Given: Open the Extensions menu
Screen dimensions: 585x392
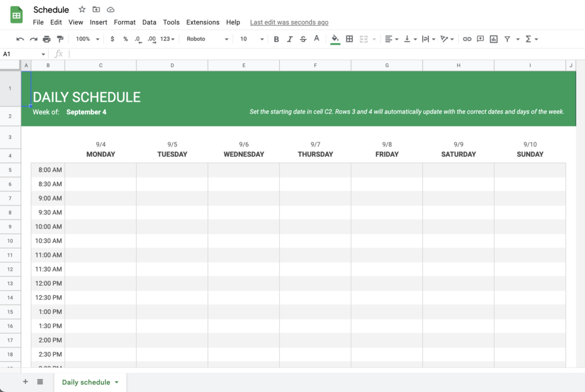Looking at the screenshot, I should (x=203, y=22).
